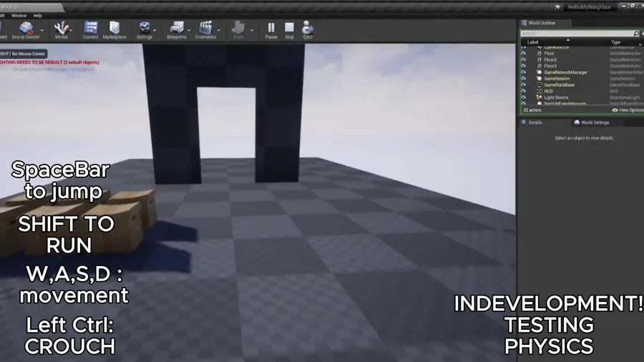Stop the play session
The height and width of the screenshot is (362, 644).
290,30
